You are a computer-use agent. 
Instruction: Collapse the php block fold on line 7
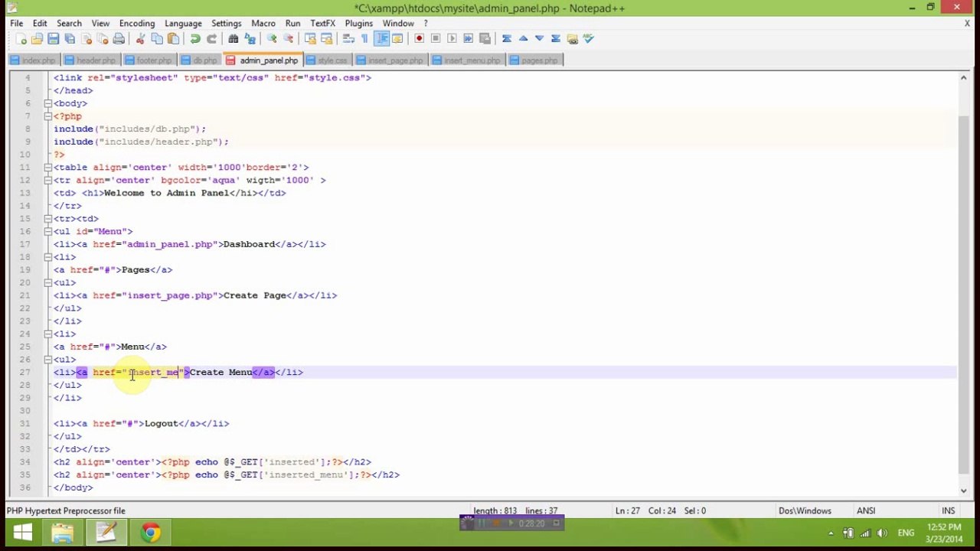[x=47, y=116]
